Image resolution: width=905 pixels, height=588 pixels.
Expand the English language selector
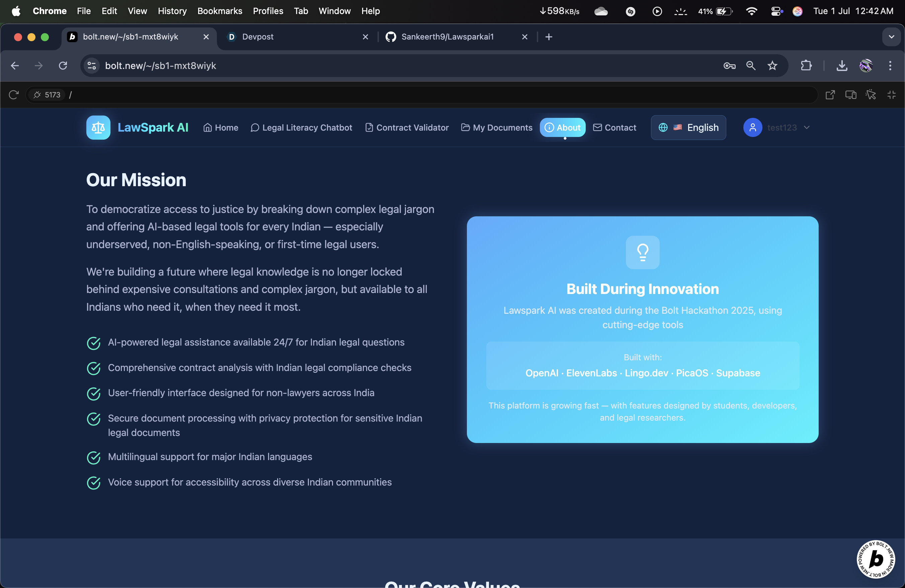(x=688, y=128)
